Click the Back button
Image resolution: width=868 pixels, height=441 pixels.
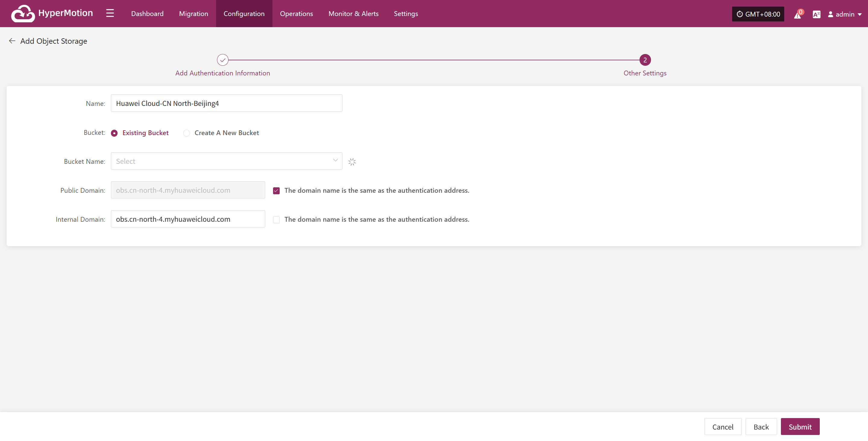[x=761, y=427]
